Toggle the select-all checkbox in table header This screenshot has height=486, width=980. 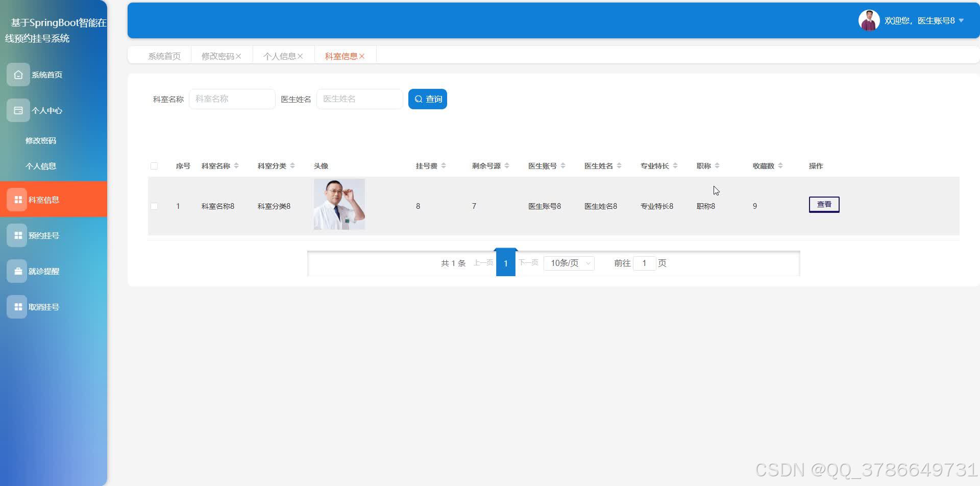(x=154, y=166)
